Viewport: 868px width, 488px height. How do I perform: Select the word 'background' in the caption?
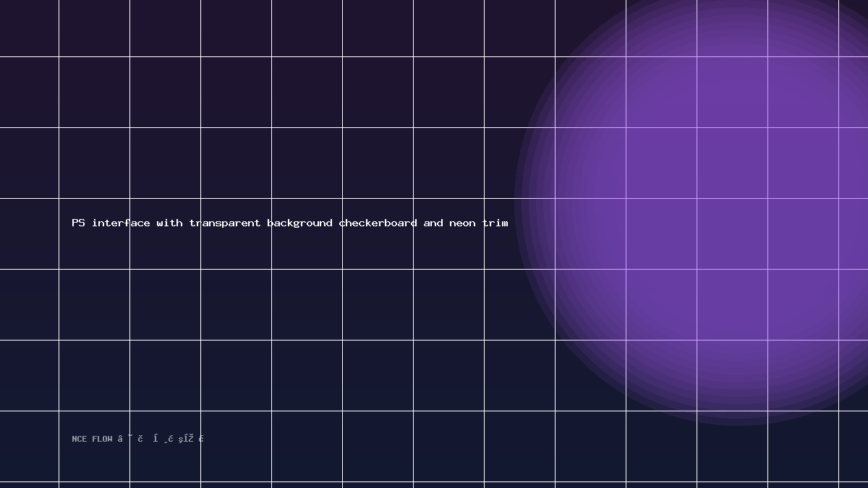299,223
